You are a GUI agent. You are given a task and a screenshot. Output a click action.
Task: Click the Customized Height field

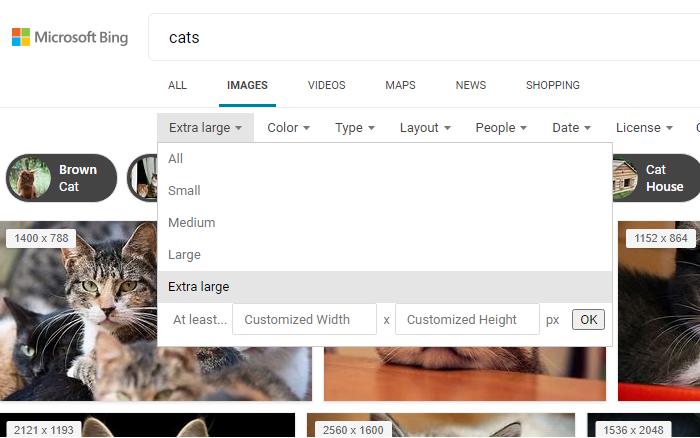pos(467,319)
